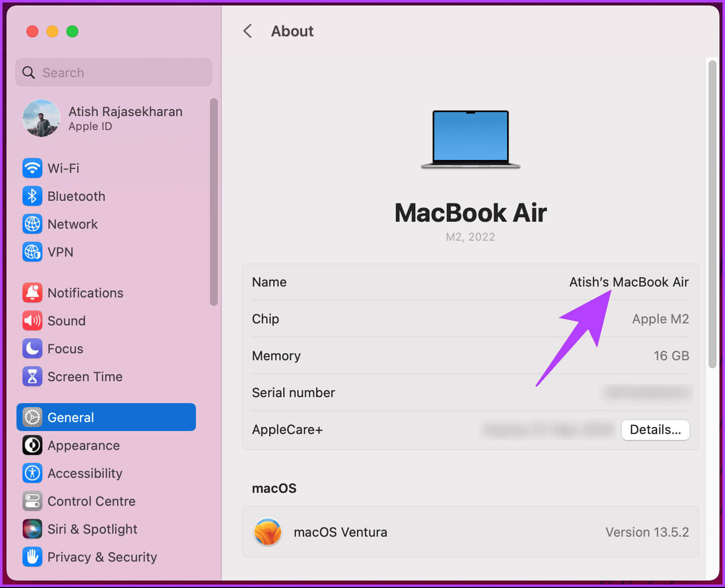Zoom the window with green button
This screenshot has width=725, height=588.
pos(72,31)
